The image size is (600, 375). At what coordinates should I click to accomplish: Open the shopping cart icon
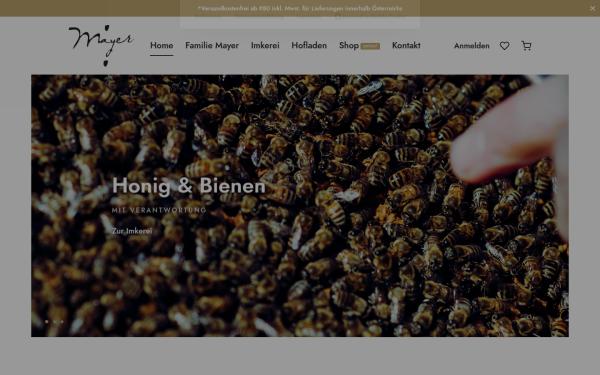coord(526,46)
